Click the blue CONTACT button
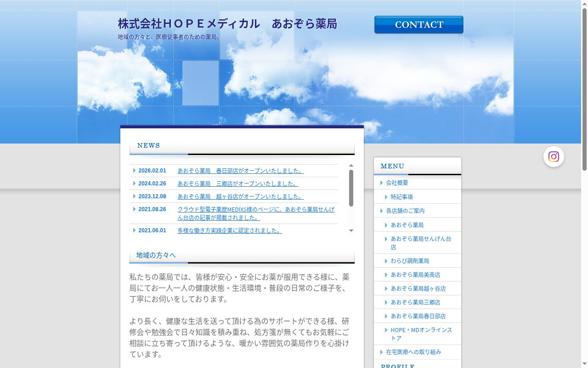 (x=419, y=25)
